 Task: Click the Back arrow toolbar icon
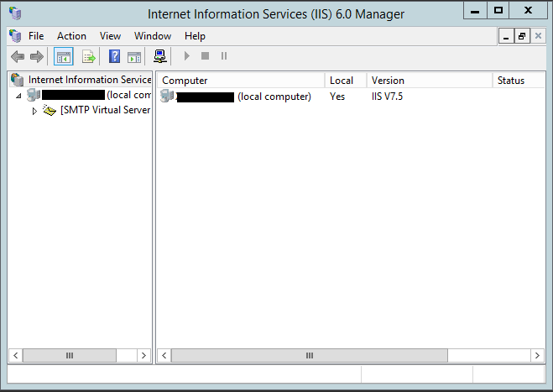tap(17, 56)
